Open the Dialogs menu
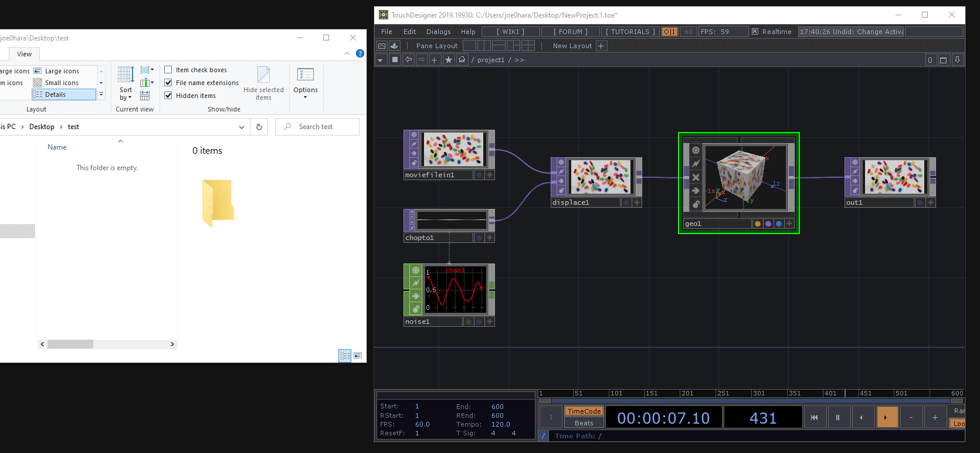980x453 pixels. click(438, 32)
